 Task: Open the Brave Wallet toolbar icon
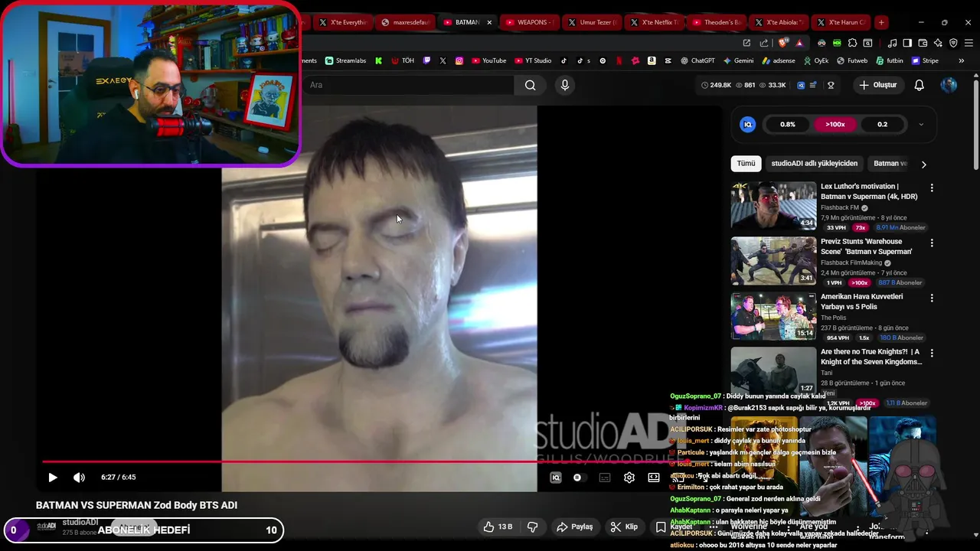coord(923,43)
